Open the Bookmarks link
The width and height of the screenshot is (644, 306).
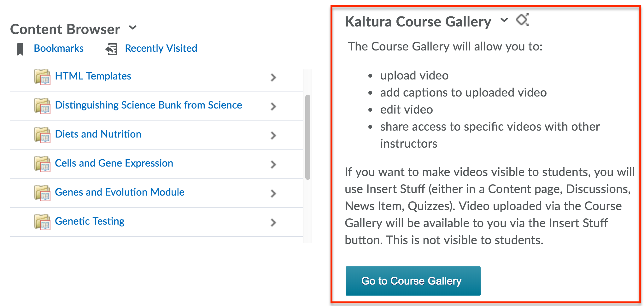tap(59, 48)
